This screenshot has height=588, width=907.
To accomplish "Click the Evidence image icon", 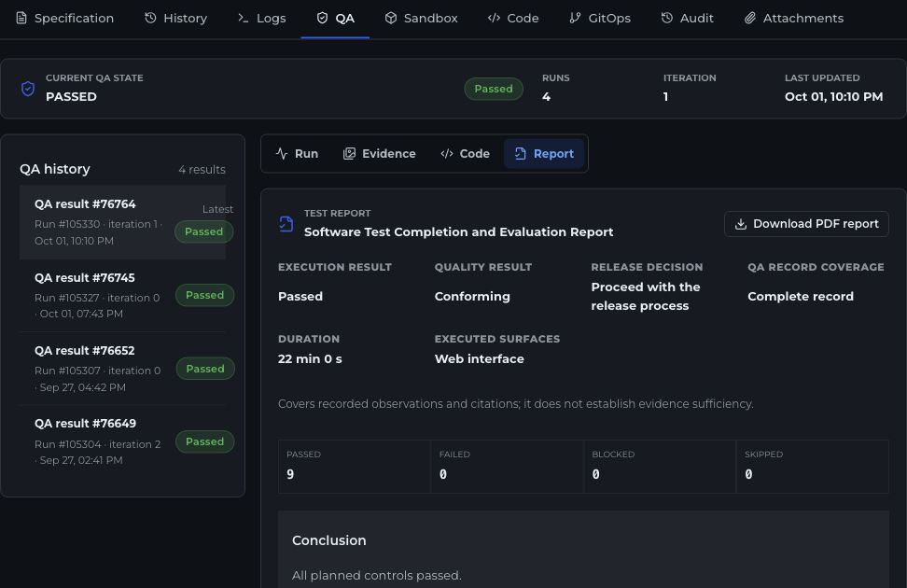I will (349, 153).
